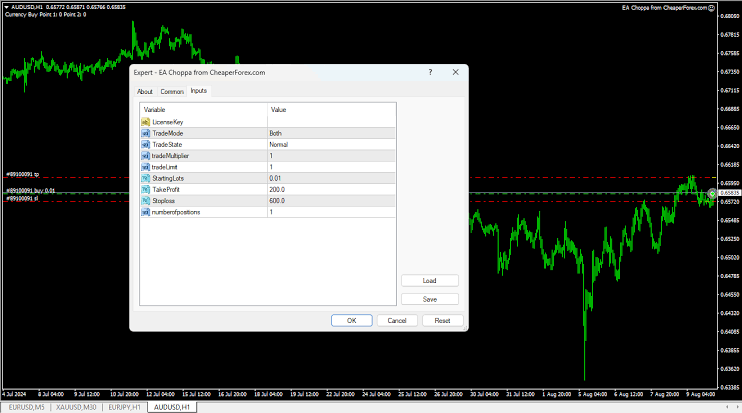Image resolution: width=742 pixels, height=413 pixels.
Task: Click the TradeMode variable name
Action: (x=168, y=133)
